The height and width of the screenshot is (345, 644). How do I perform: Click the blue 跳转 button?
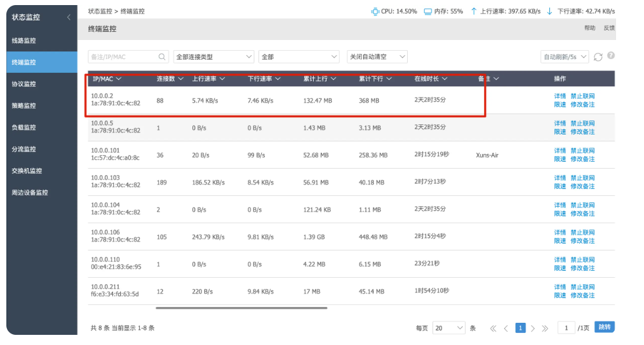[x=604, y=327]
